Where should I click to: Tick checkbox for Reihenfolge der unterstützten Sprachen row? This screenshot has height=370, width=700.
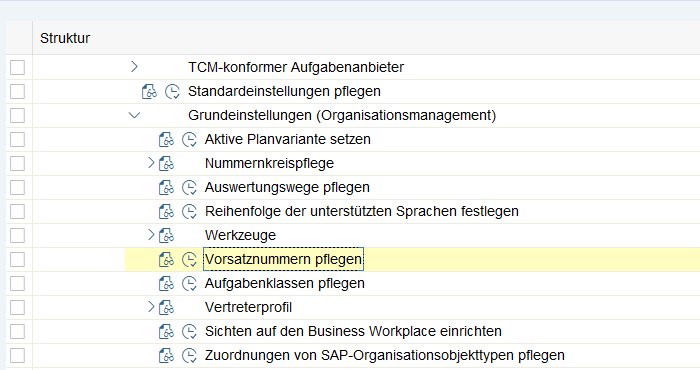(x=17, y=212)
